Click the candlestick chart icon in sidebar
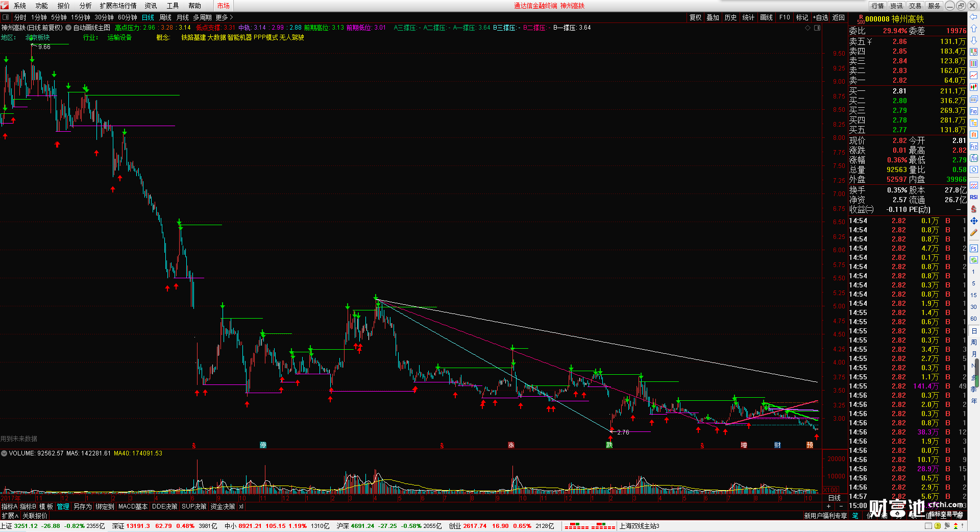The width and height of the screenshot is (980, 532). pos(974,87)
